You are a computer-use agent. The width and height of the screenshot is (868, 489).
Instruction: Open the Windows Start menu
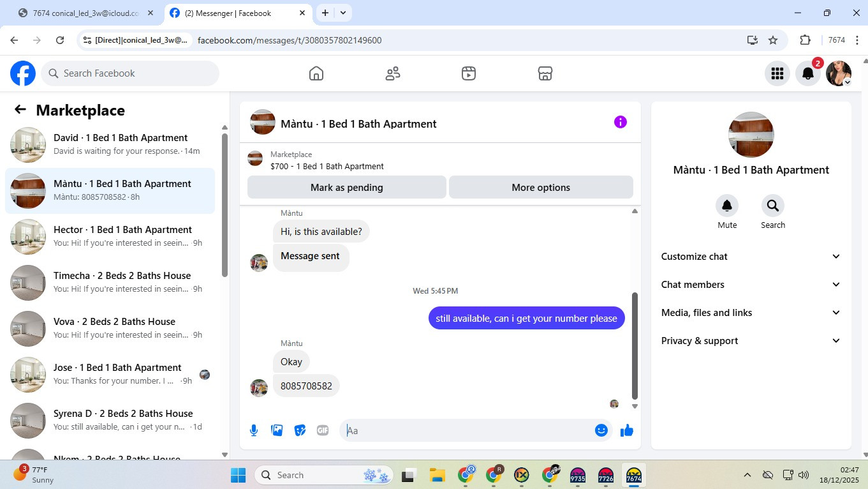[238, 475]
